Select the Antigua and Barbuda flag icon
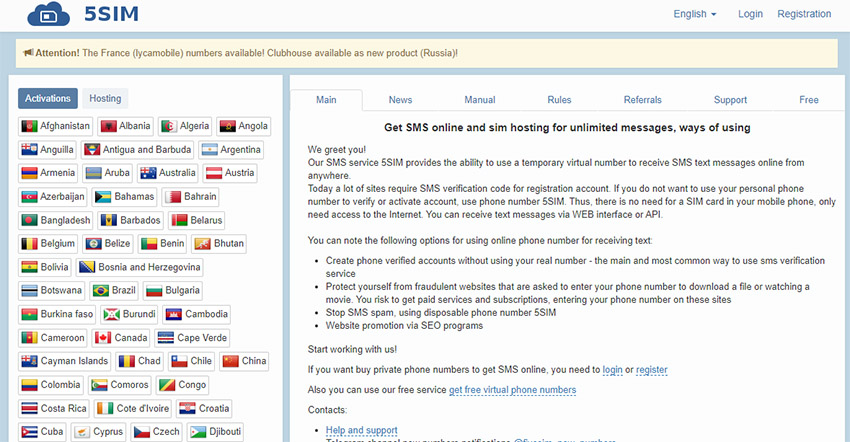The image size is (850, 442). (x=92, y=150)
